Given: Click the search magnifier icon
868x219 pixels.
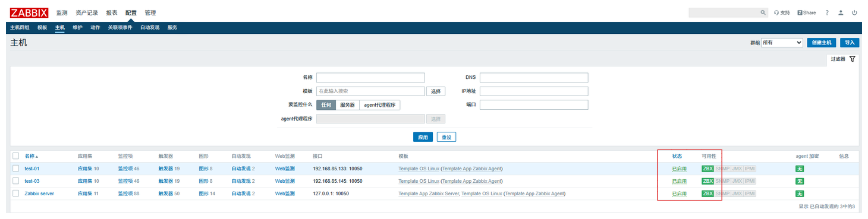Looking at the screenshot, I should coord(763,12).
